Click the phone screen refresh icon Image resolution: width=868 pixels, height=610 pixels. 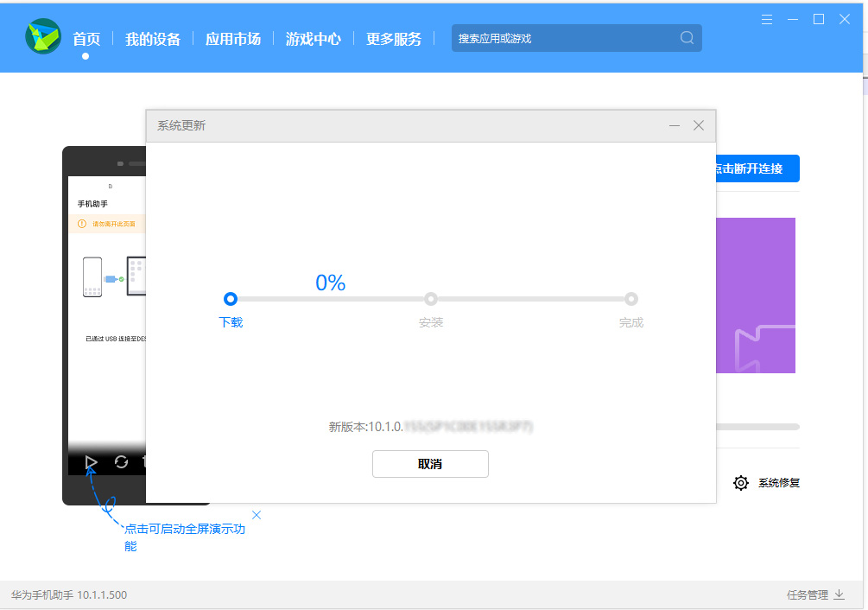[121, 462]
